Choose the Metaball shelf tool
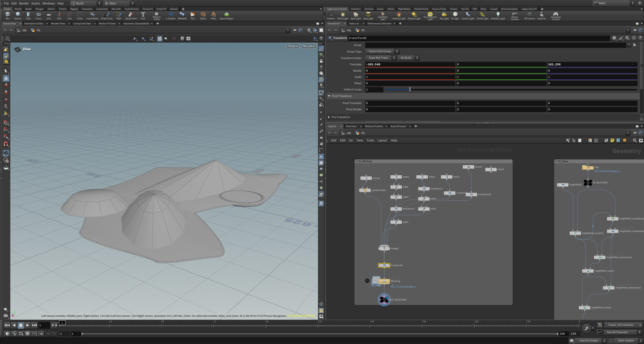Screen dimensions: 644x344 [x=182, y=16]
